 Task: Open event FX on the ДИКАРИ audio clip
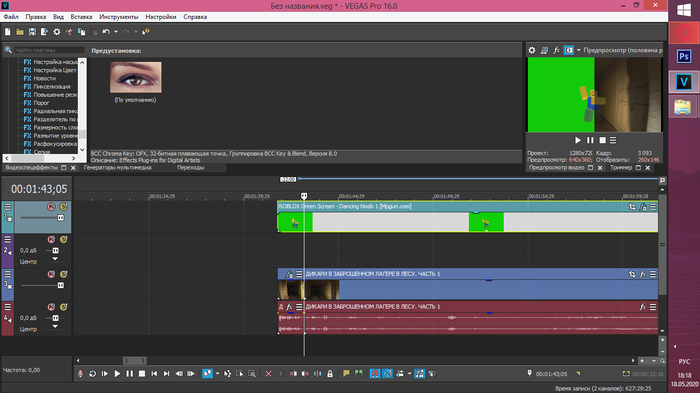pyautogui.click(x=643, y=307)
